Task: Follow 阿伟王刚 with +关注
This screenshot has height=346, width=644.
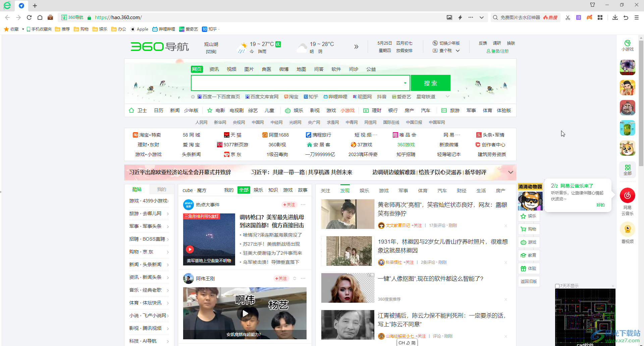Action: [x=281, y=279]
